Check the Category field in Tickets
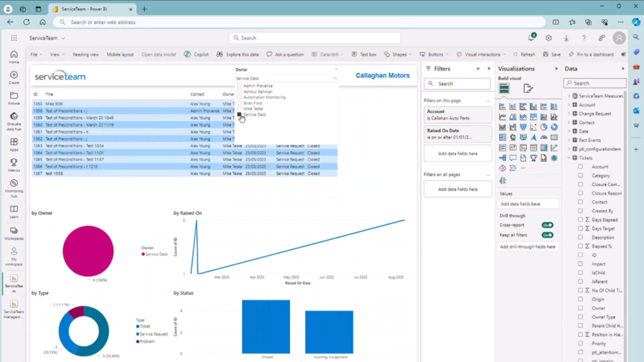 tap(580, 175)
